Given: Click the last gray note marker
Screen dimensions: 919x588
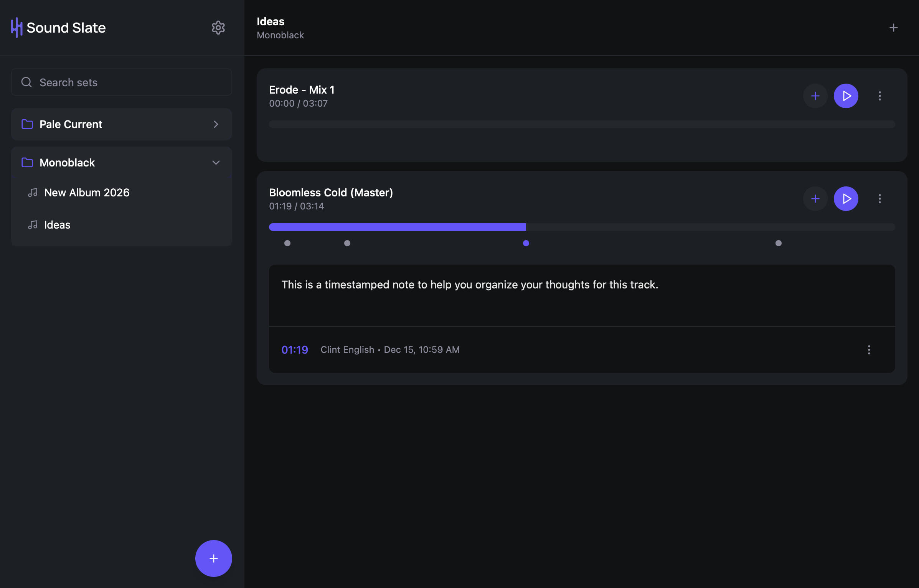Looking at the screenshot, I should click(x=778, y=243).
